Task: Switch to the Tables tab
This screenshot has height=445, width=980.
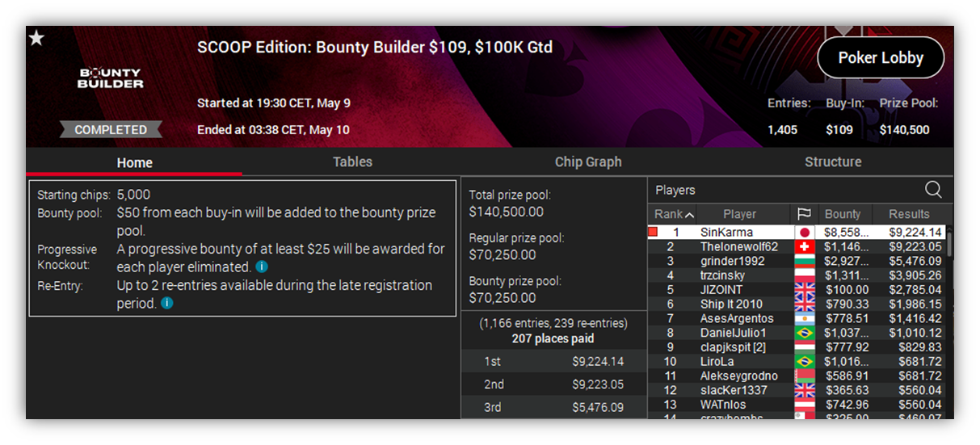Action: [x=353, y=162]
